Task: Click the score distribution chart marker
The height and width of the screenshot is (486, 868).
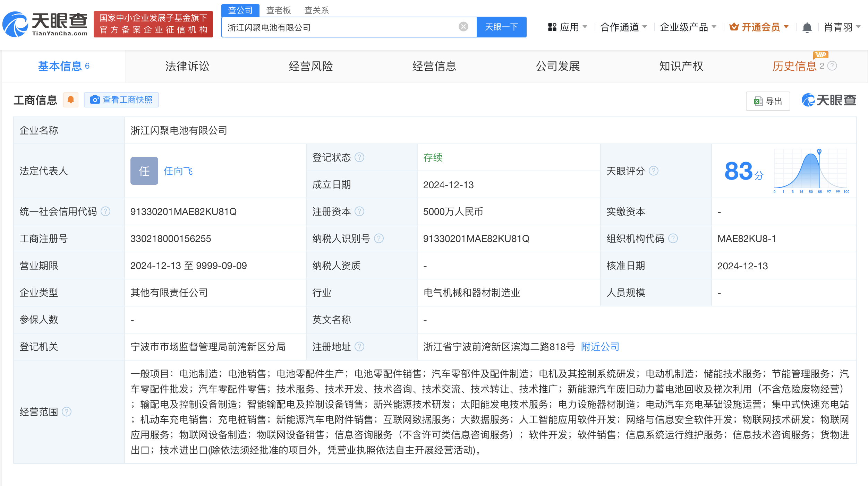Action: coord(819,151)
